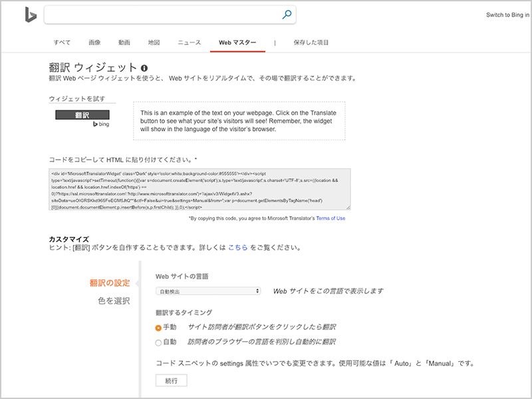Click the dark 翻訳 widget button
The height and width of the screenshot is (399, 532).
[82, 114]
